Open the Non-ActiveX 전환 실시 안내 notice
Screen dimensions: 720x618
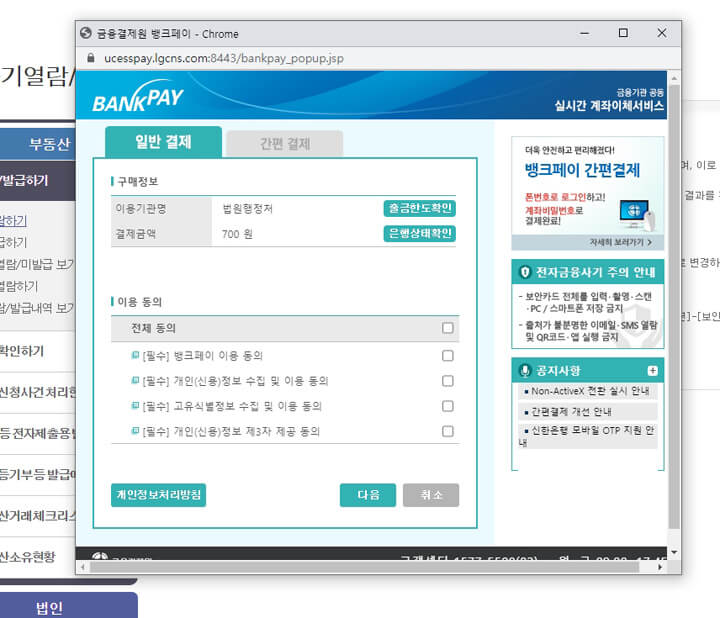(590, 391)
